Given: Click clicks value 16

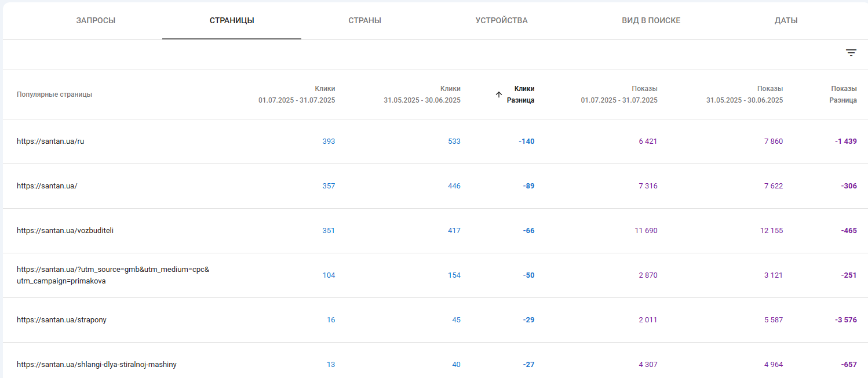Looking at the screenshot, I should (331, 320).
